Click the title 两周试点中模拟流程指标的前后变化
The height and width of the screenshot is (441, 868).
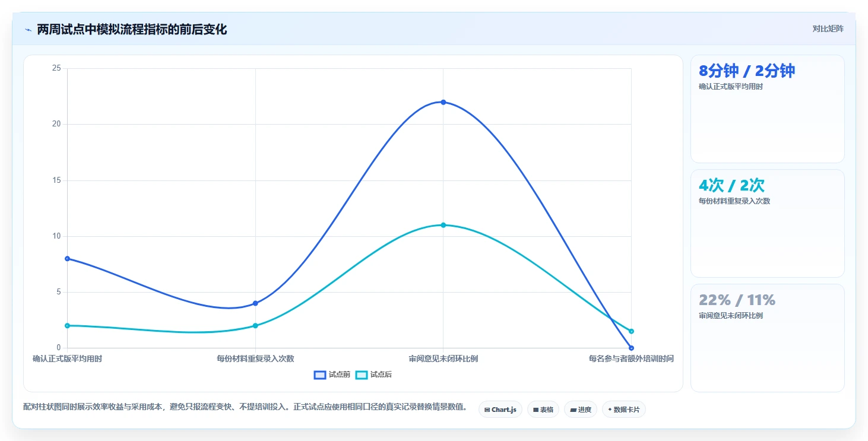tap(132, 30)
